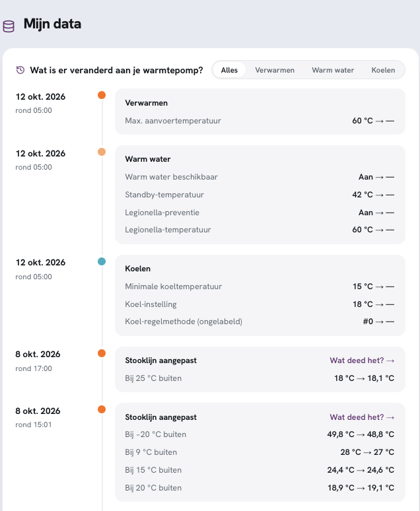Click the value '15 °C → —'

[x=373, y=287]
